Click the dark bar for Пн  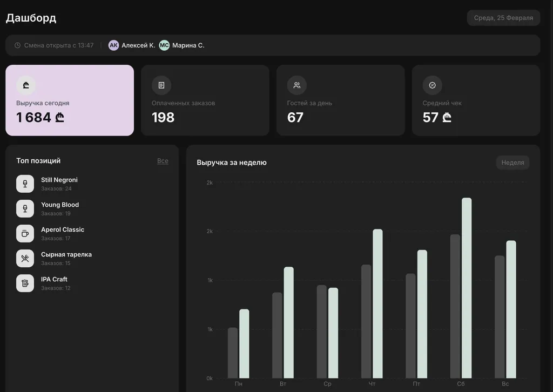tap(233, 353)
